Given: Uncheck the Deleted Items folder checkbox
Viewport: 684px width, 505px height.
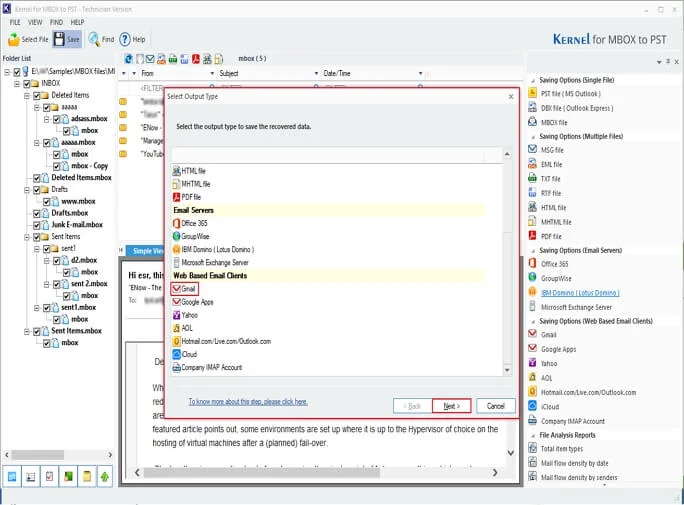Looking at the screenshot, I should [37, 96].
